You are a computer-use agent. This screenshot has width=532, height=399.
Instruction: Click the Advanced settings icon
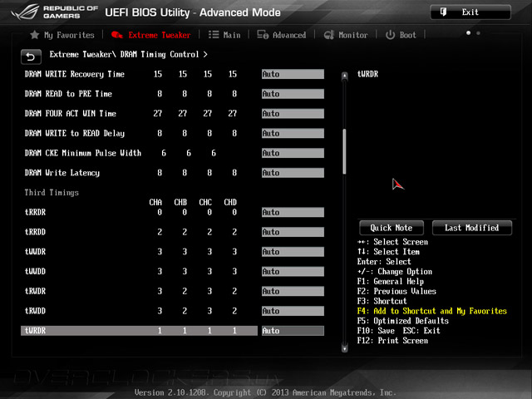263,35
